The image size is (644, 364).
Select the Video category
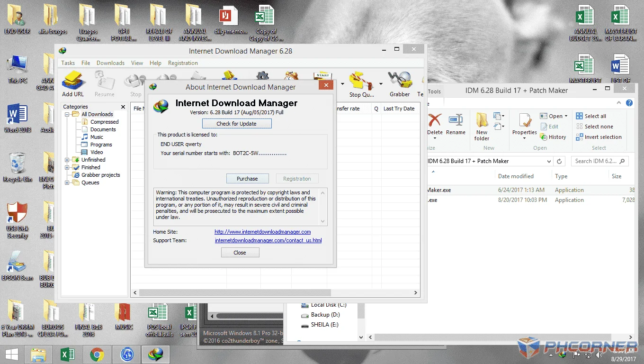[x=97, y=152]
